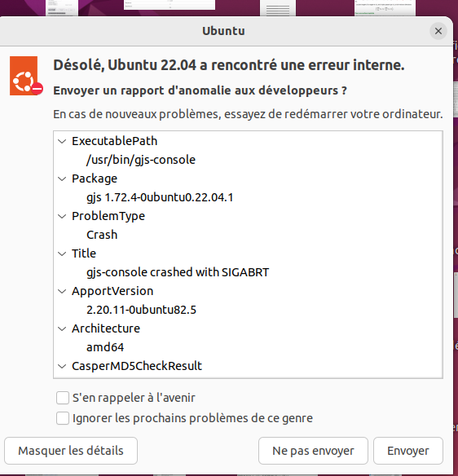
Task: Select the Crash value row
Action: pos(248,235)
